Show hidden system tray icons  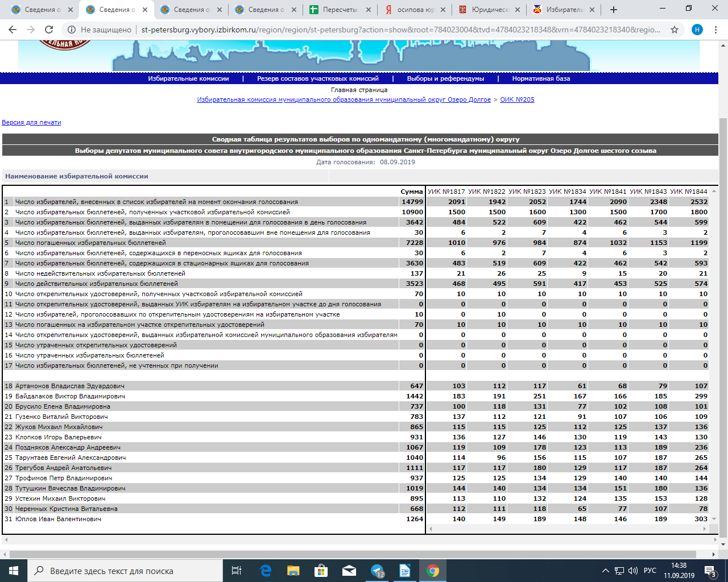point(605,571)
